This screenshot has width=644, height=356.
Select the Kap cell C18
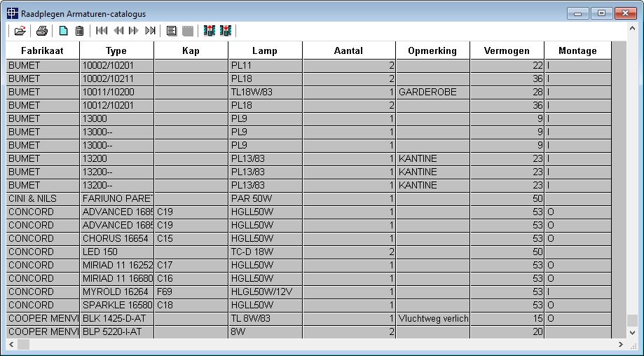pyautogui.click(x=191, y=305)
